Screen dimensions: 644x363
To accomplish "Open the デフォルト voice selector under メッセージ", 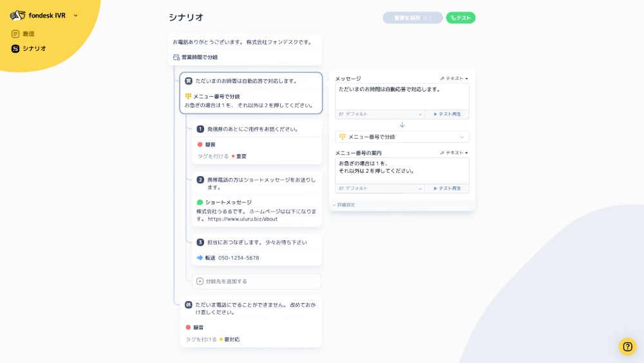I will coord(380,114).
